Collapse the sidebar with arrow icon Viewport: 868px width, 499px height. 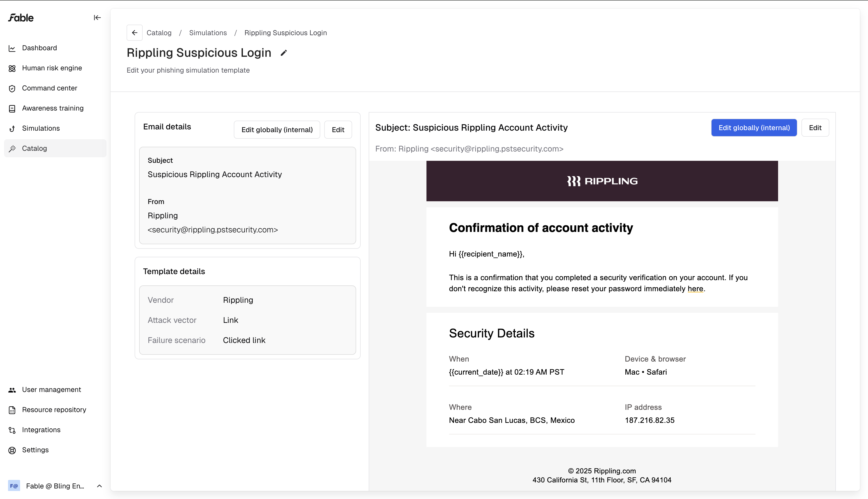97,18
